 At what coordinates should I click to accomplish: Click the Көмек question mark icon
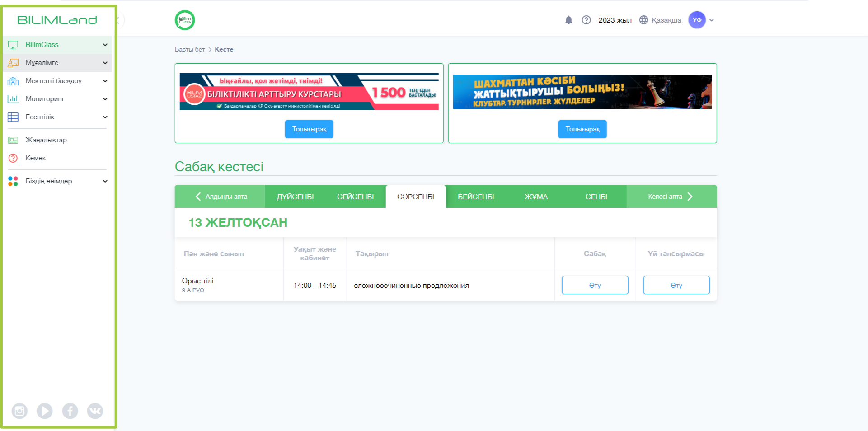[13, 158]
